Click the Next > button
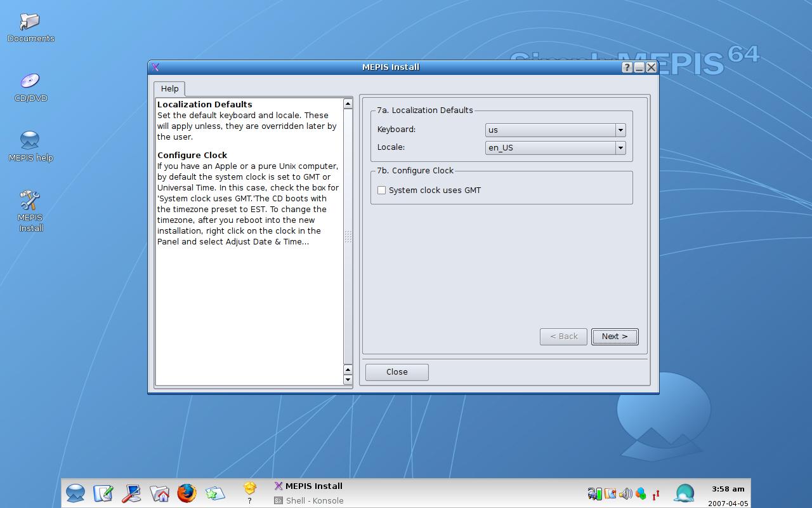Image resolution: width=812 pixels, height=508 pixels. (x=615, y=337)
